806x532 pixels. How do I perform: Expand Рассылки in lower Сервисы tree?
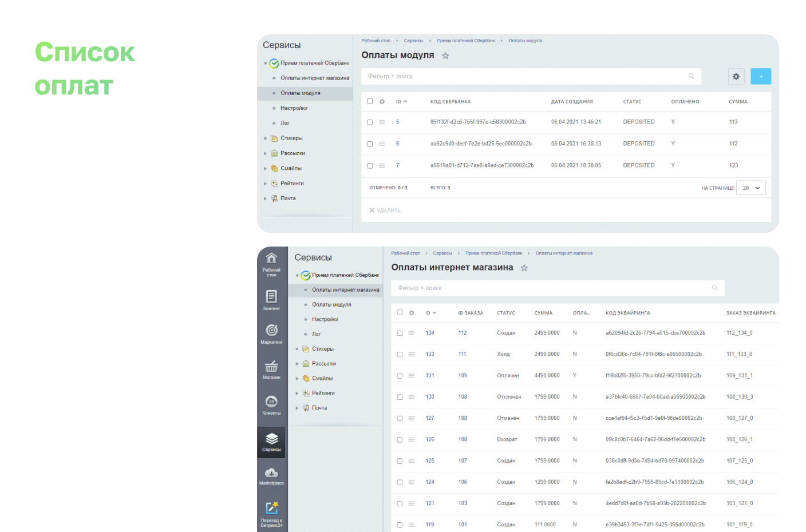click(x=297, y=364)
